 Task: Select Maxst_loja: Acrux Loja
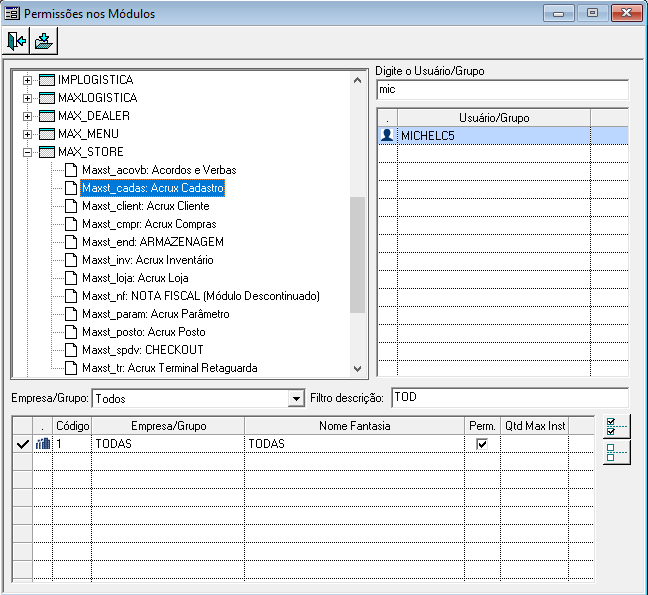(135, 278)
